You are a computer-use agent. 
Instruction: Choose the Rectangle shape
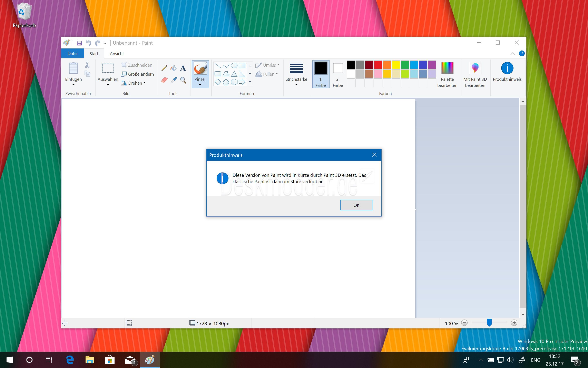point(242,65)
